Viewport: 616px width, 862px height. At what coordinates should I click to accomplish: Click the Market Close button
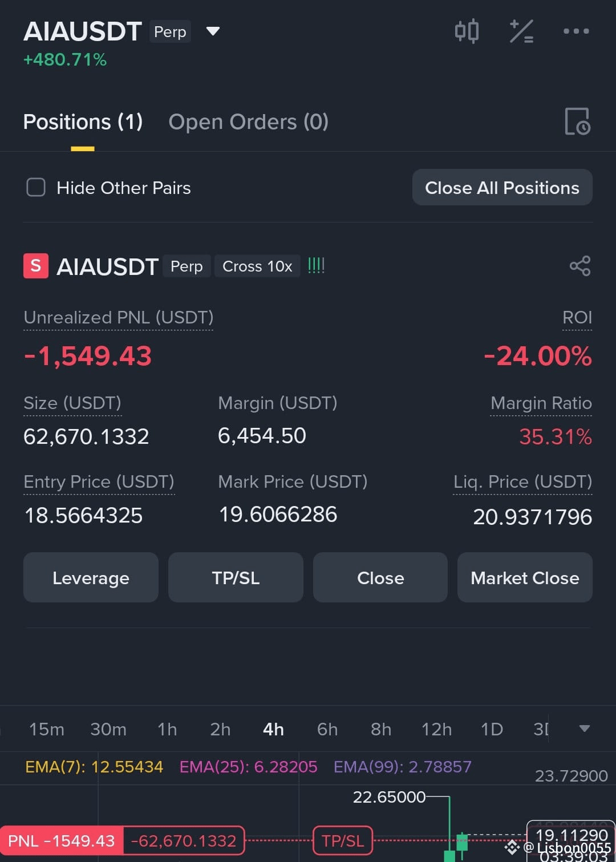click(x=525, y=578)
